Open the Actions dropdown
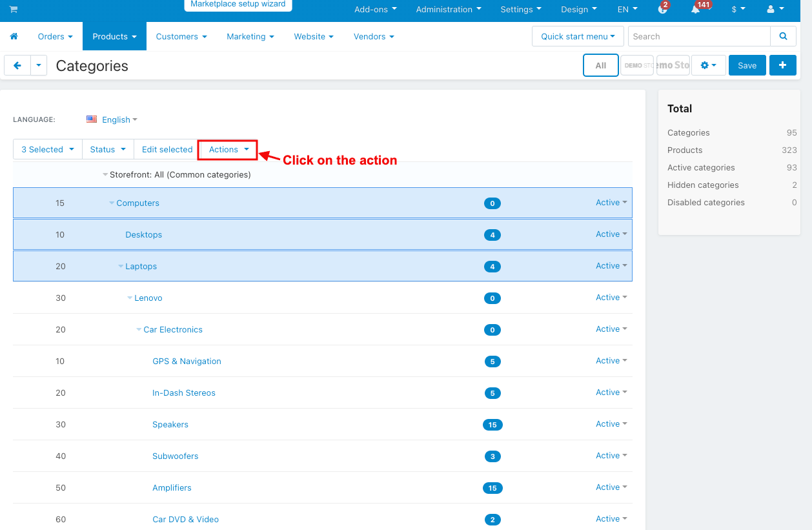 (x=228, y=149)
